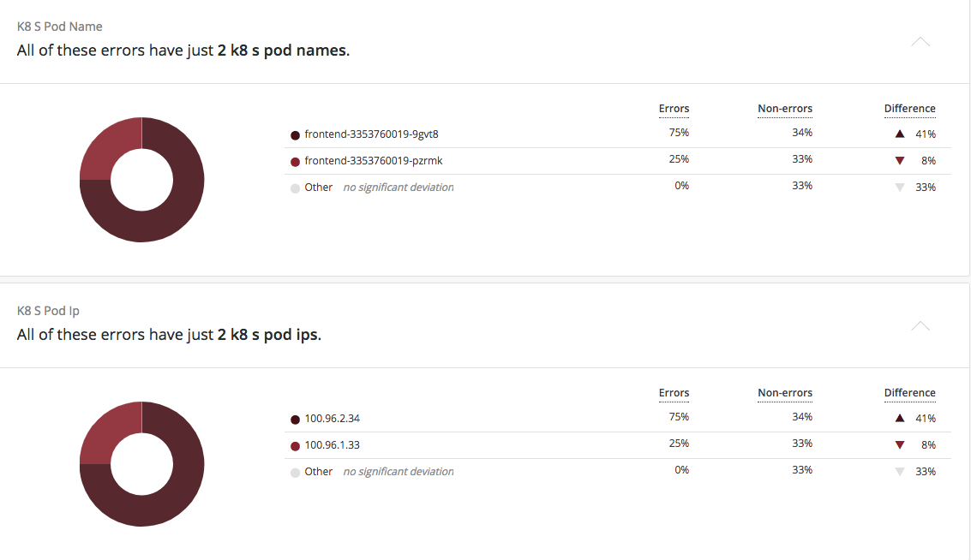Viewport: 971px width, 560px height.
Task: Click Pod Name donut chart
Action: coord(141,180)
